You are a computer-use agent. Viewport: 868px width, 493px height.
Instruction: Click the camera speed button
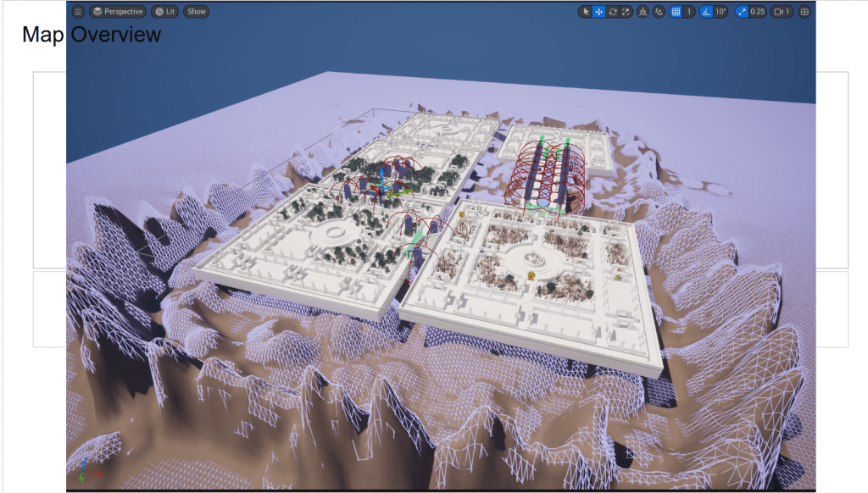pyautogui.click(x=783, y=12)
